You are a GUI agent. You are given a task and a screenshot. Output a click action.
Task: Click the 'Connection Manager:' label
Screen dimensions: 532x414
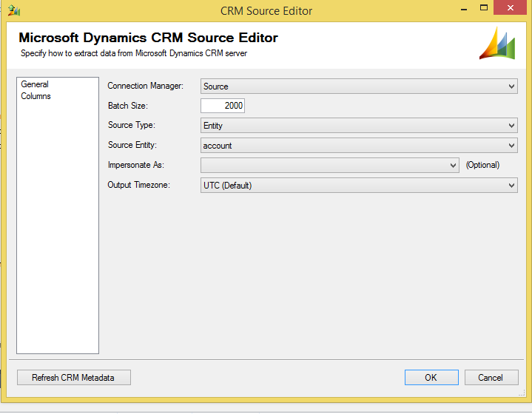[145, 86]
